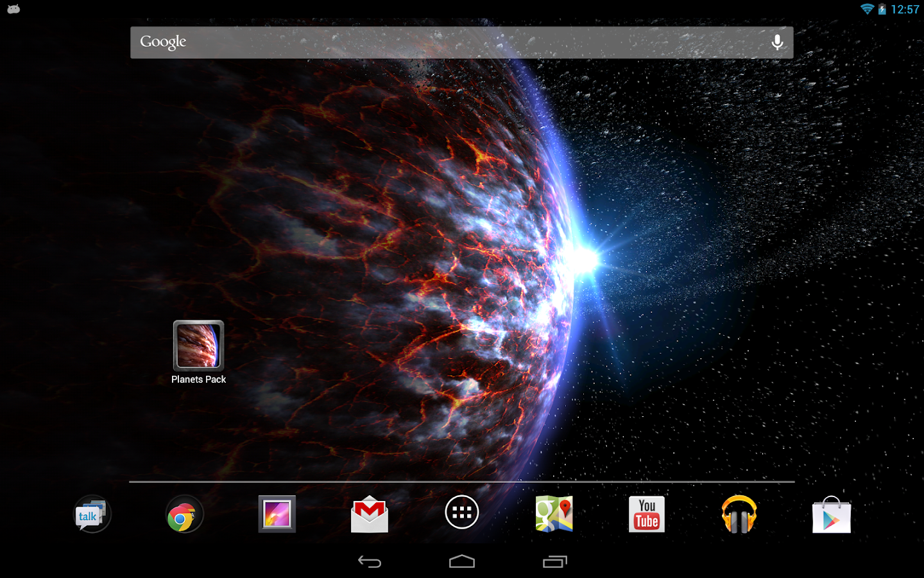Open the Gmail app
The width and height of the screenshot is (924, 578).
click(370, 514)
